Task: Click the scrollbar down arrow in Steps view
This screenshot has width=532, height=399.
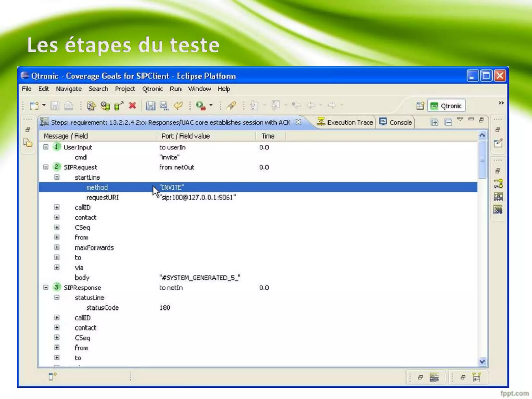Action: (x=482, y=362)
